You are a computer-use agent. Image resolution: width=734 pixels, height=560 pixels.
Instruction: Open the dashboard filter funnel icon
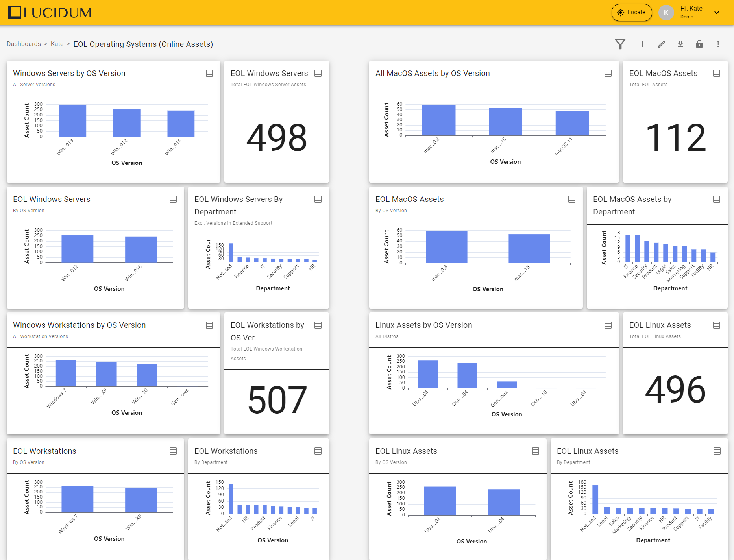point(620,44)
